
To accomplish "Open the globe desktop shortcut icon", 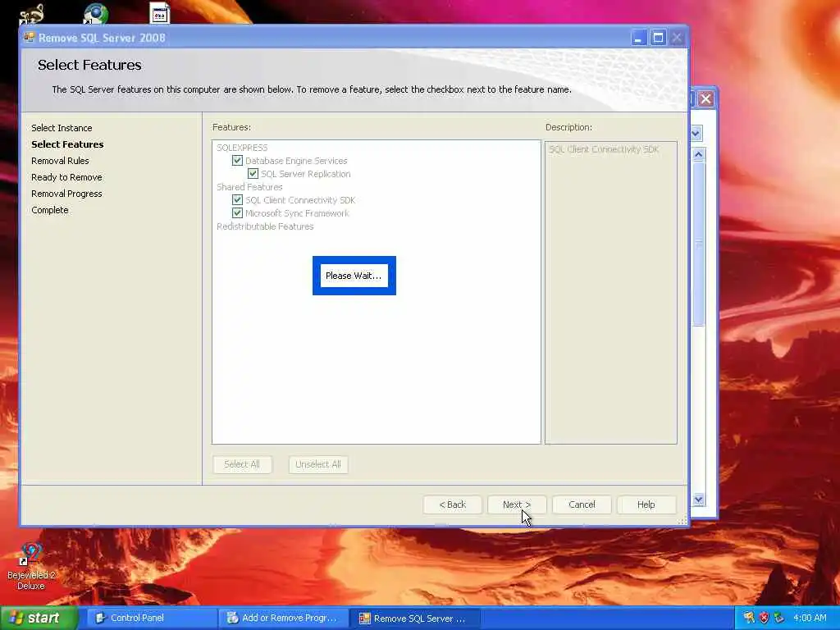I will coord(96,13).
